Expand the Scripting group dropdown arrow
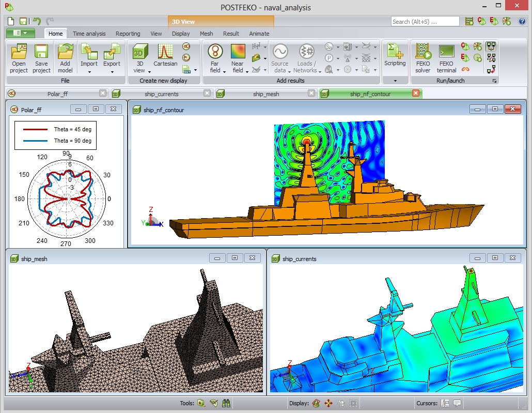Screen dimensions: 532x413 coord(395,81)
